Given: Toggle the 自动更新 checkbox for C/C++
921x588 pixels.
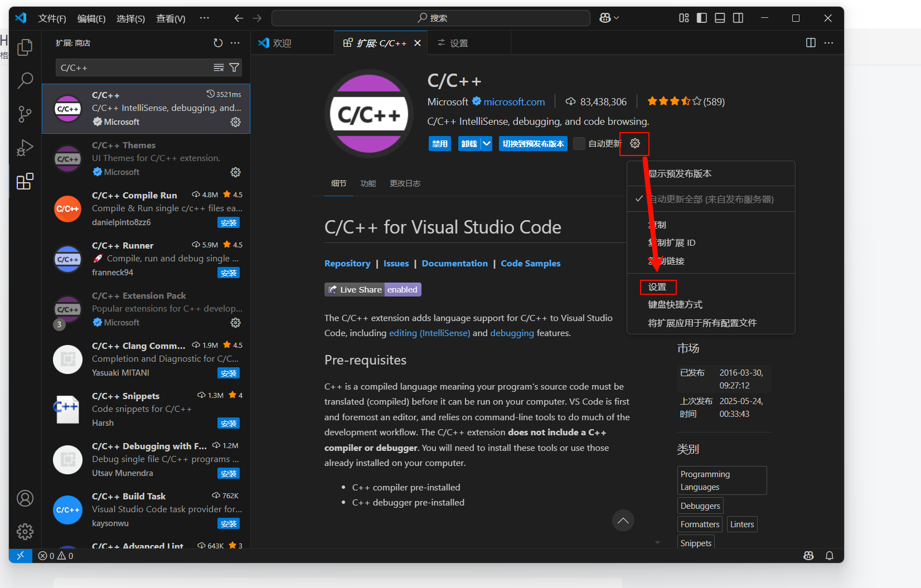Looking at the screenshot, I should pyautogui.click(x=578, y=143).
